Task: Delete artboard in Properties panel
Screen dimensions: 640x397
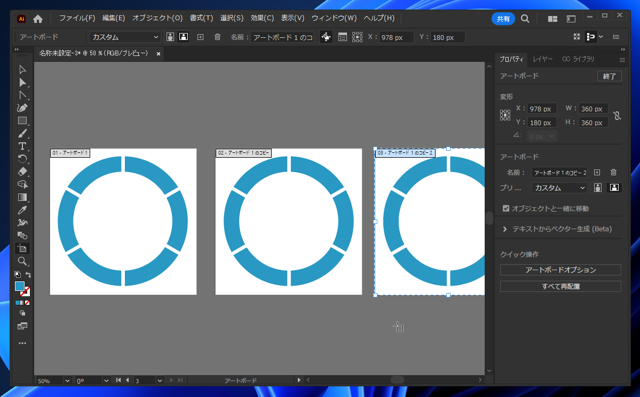Action: tap(613, 173)
